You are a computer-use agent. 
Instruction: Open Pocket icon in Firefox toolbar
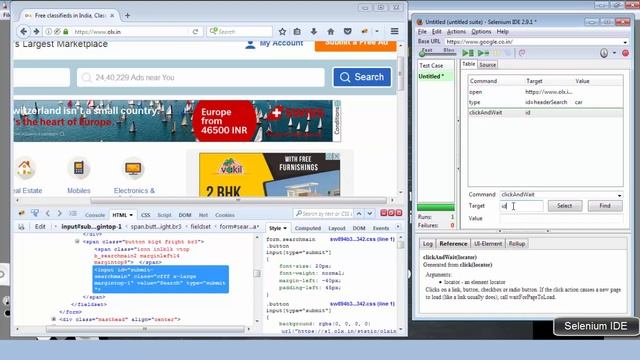click(347, 31)
